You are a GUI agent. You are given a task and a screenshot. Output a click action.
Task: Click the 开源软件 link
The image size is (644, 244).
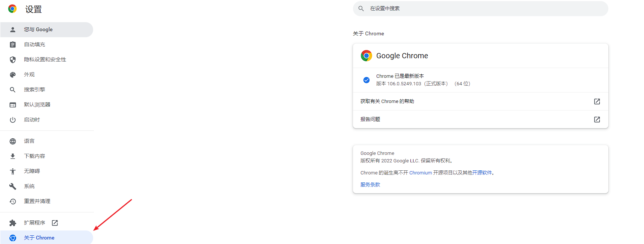point(483,173)
